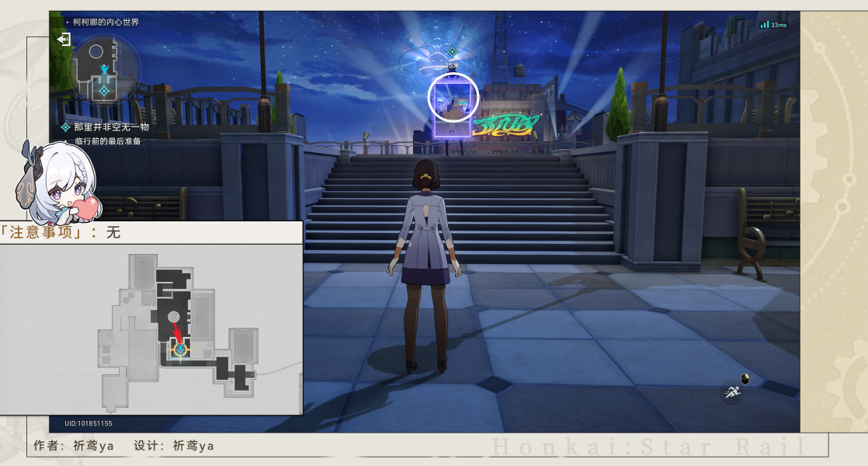This screenshot has width=868, height=466.
Task: Click the UID:101851155 text
Action: [x=89, y=423]
